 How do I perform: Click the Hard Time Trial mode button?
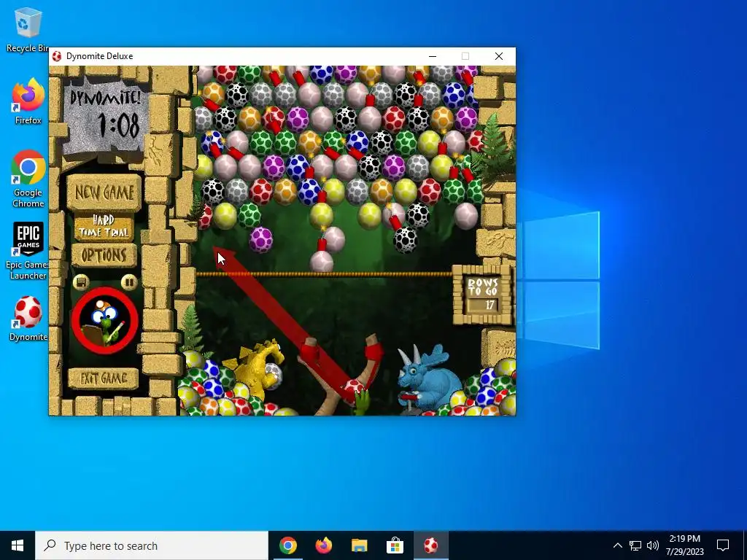(104, 226)
